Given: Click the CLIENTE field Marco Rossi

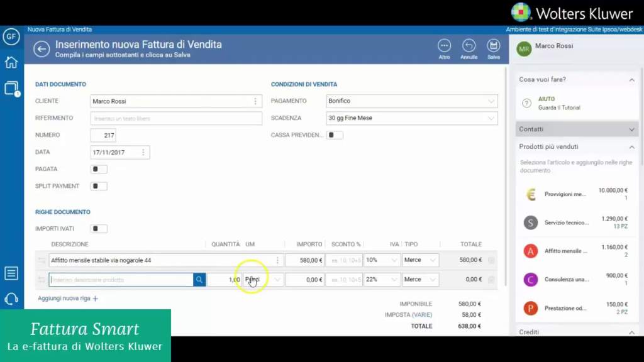Looking at the screenshot, I should coord(176,101).
